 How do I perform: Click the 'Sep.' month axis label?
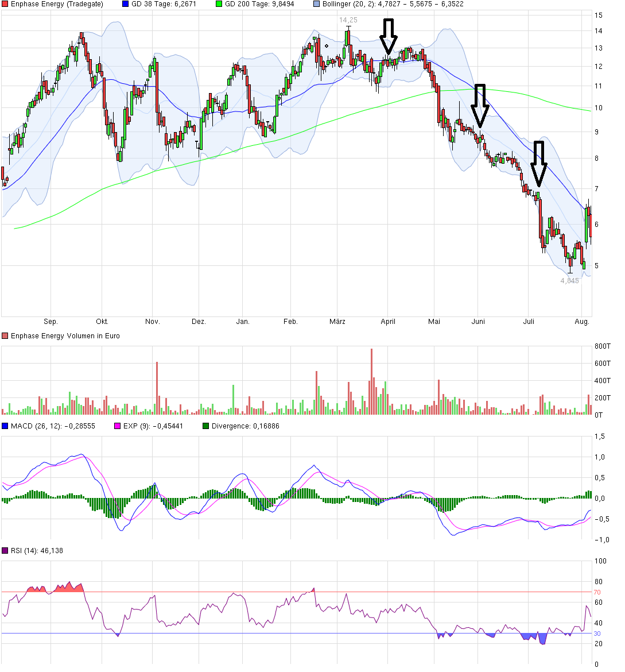point(51,322)
